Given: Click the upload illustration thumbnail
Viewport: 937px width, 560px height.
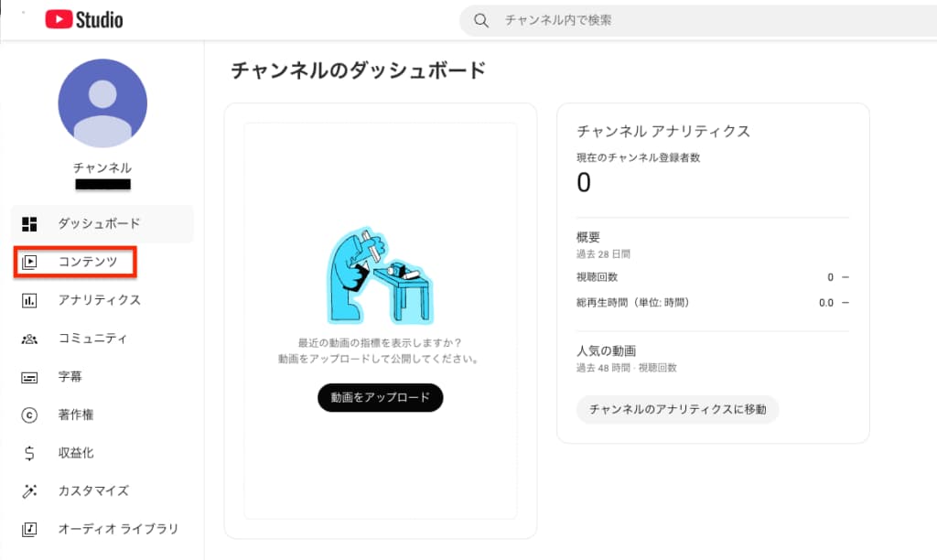Looking at the screenshot, I should pyautogui.click(x=380, y=275).
